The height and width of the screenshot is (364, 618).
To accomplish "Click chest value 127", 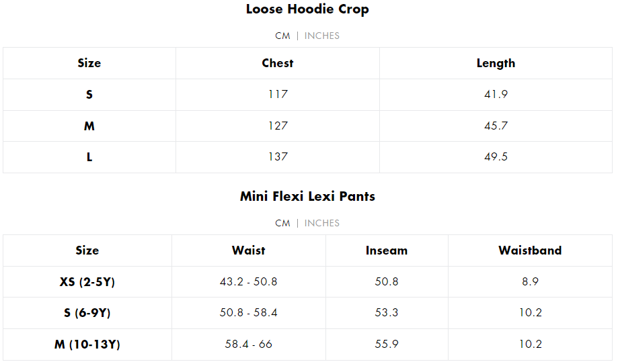I will pos(278,126).
